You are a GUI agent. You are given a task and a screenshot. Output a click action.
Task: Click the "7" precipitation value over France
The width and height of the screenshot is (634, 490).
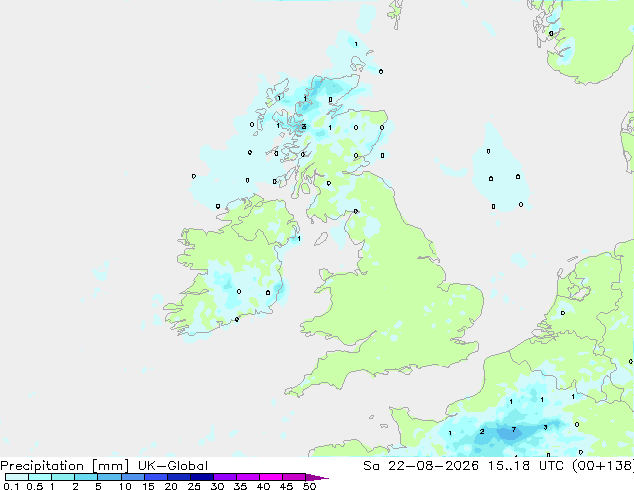(x=514, y=429)
